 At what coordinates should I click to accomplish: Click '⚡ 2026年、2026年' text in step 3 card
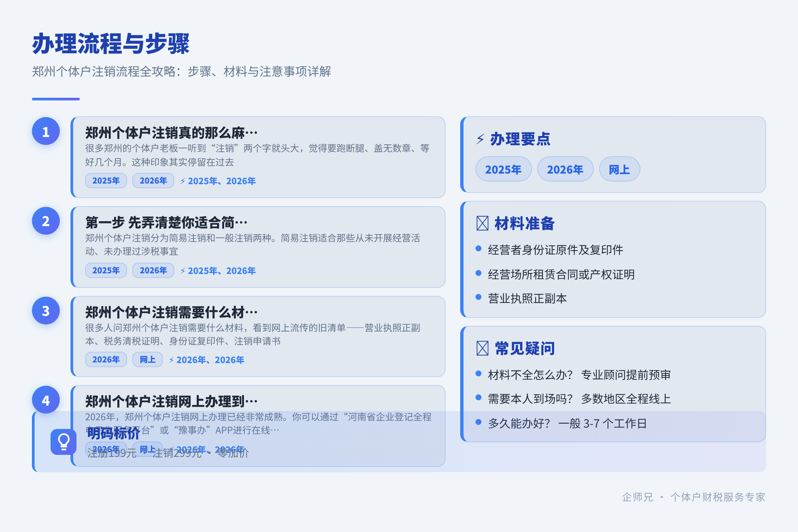pyautogui.click(x=206, y=360)
